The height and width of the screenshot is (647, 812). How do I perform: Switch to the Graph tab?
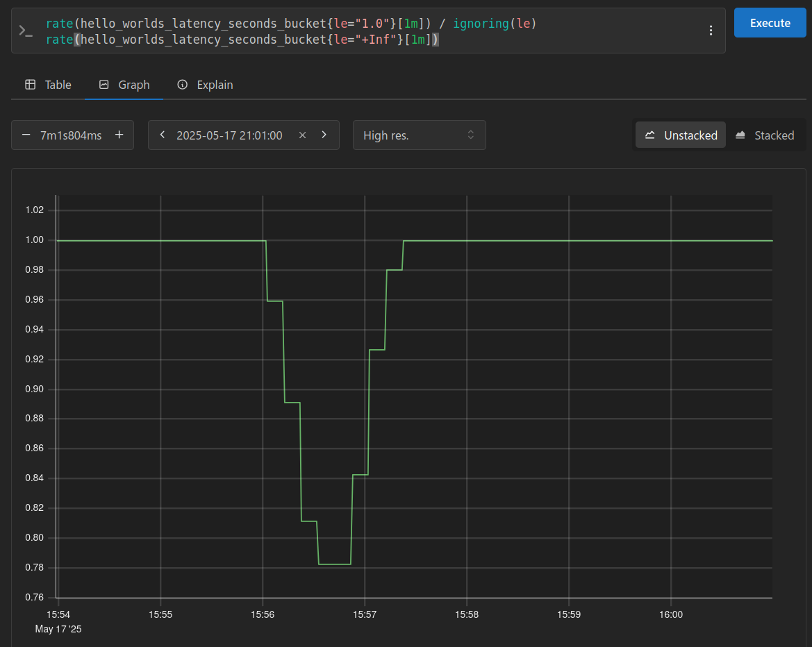(124, 85)
